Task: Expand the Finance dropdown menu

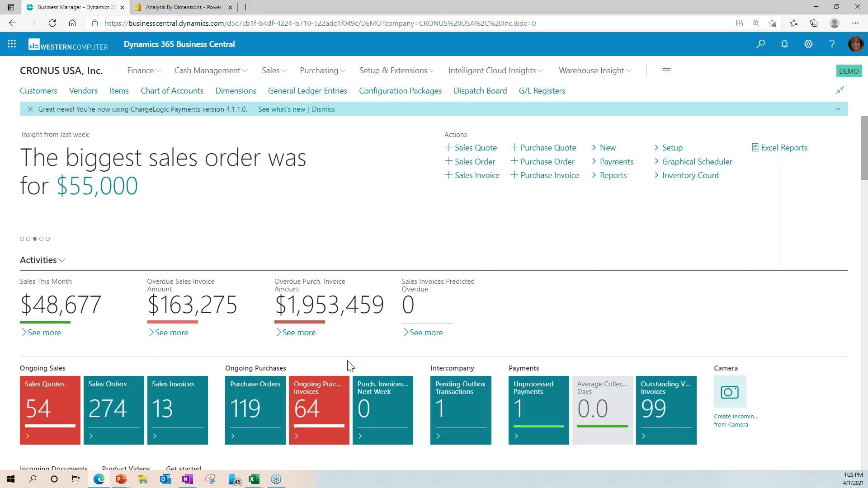Action: 143,70
